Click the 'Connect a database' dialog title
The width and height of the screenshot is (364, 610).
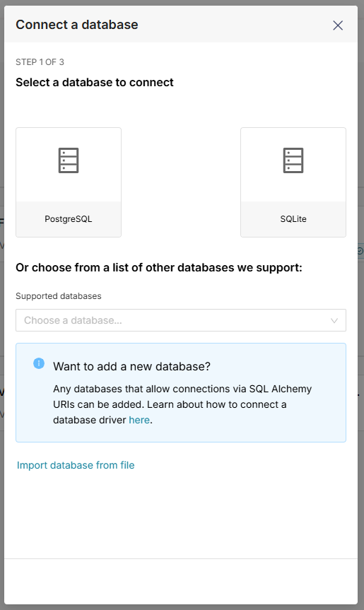(x=77, y=25)
